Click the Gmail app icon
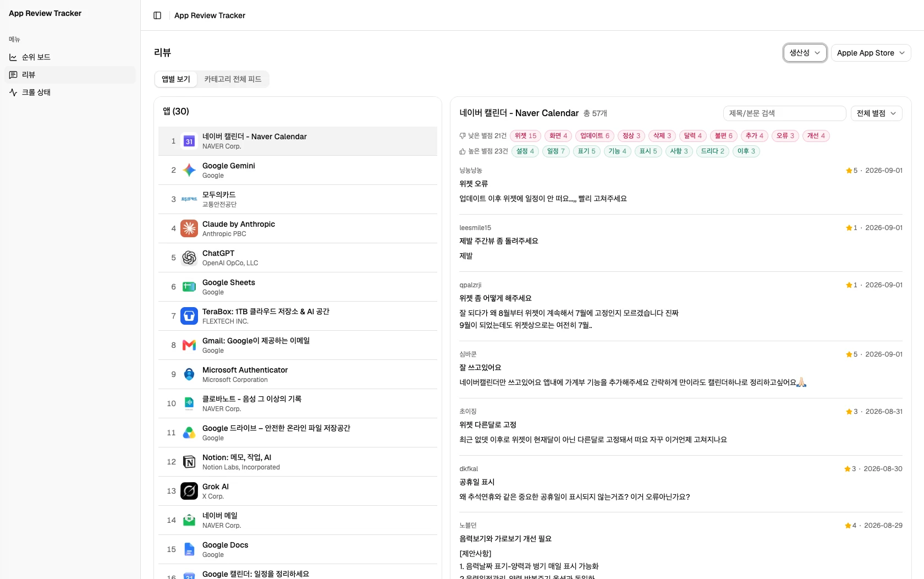The image size is (924, 579). click(x=189, y=345)
